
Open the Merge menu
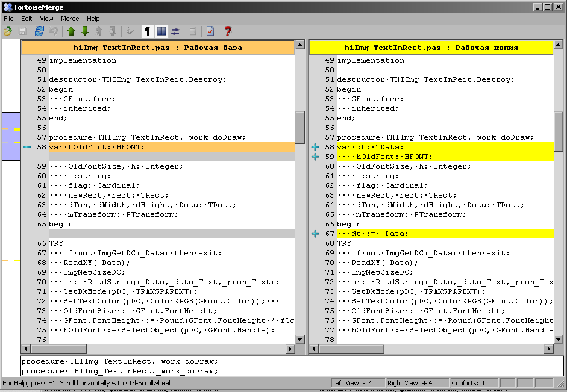pyautogui.click(x=70, y=19)
